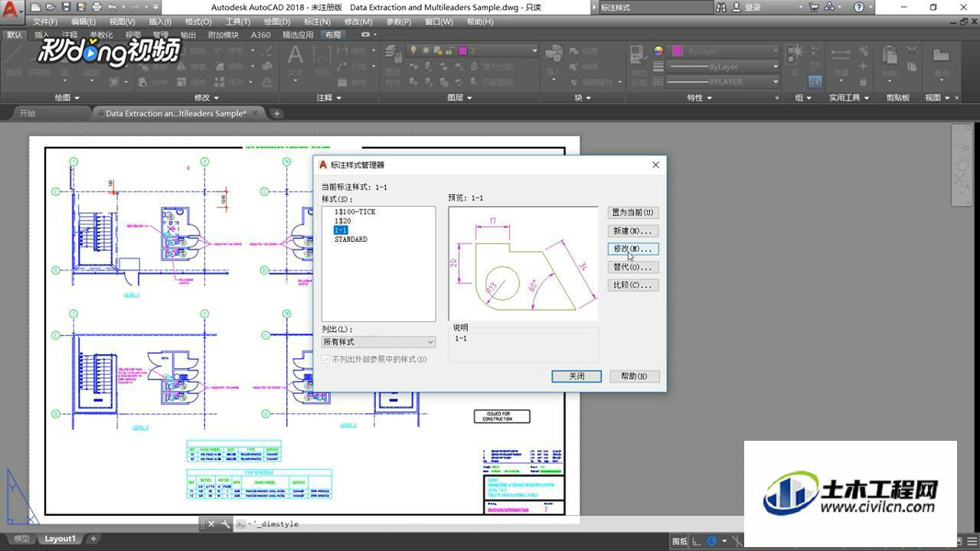This screenshot has height=551, width=980.
Task: Click the binoculars search icon in title bar
Action: point(721,7)
